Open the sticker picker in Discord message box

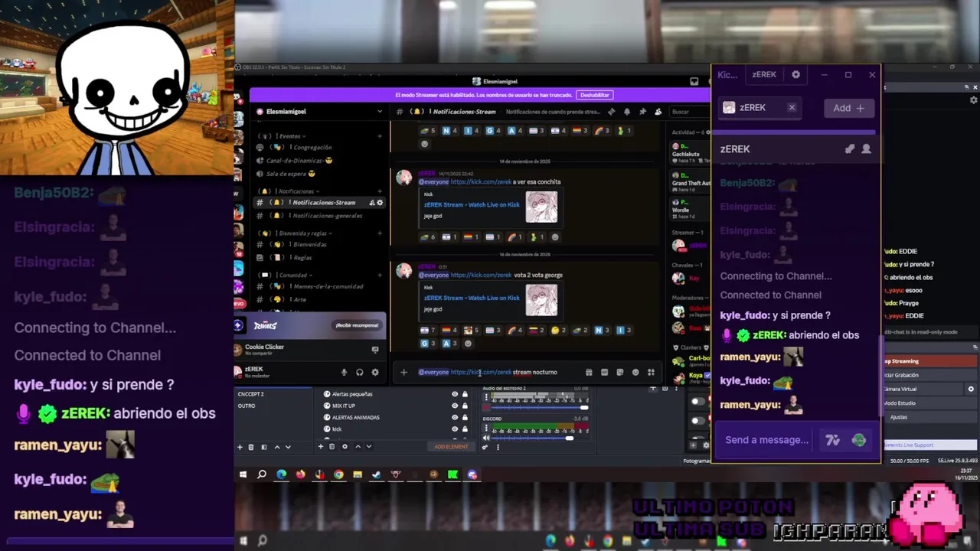click(619, 373)
